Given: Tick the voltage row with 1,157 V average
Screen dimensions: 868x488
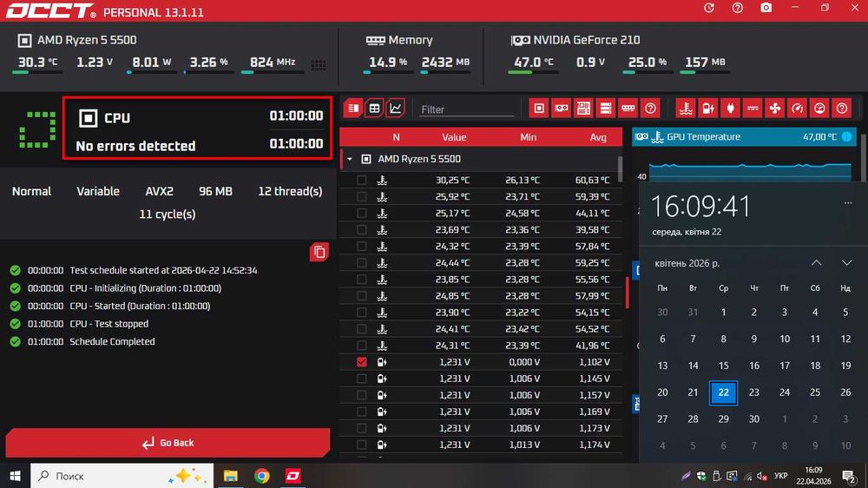Looking at the screenshot, I should (x=361, y=395).
